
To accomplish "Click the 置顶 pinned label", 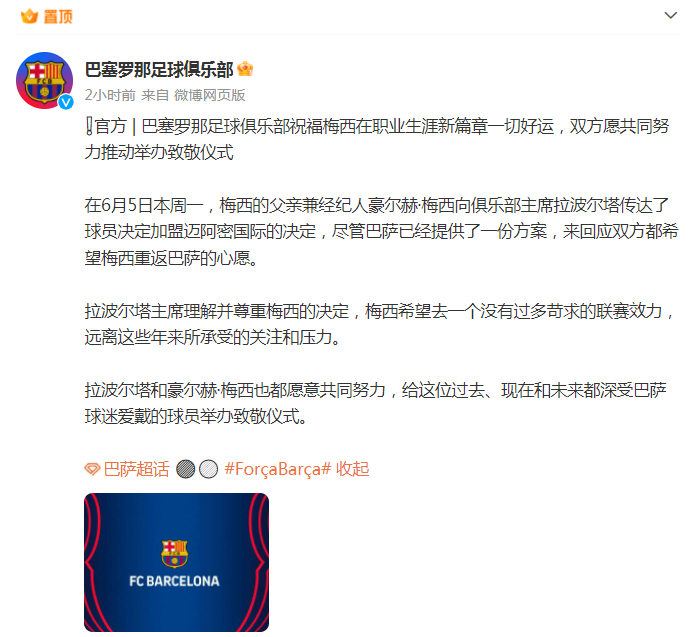I will pos(58,17).
